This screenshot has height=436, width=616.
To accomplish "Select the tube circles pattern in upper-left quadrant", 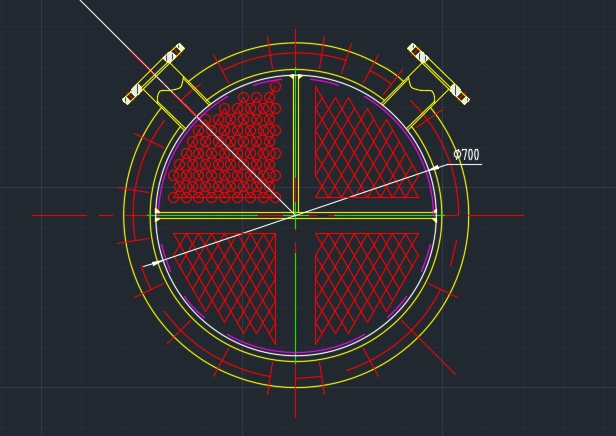I will tap(225, 143).
